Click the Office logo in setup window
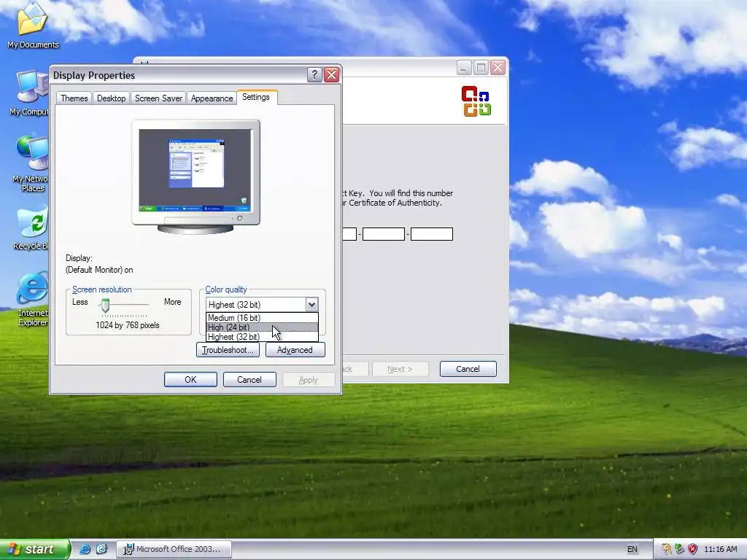747x560 pixels. [x=476, y=101]
